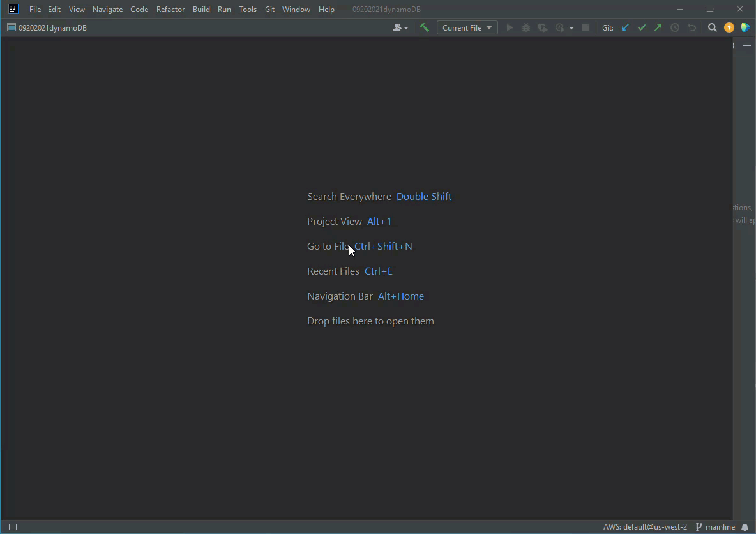
Task: Click Git Commit checkmark icon
Action: click(642, 27)
